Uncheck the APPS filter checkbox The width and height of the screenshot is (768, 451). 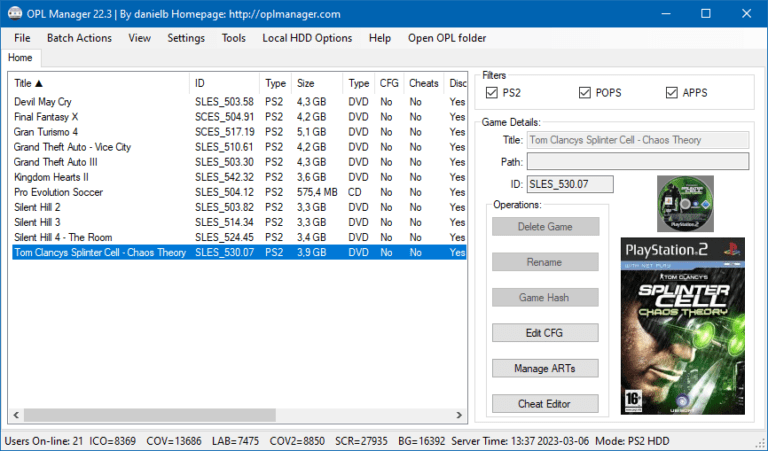[672, 93]
